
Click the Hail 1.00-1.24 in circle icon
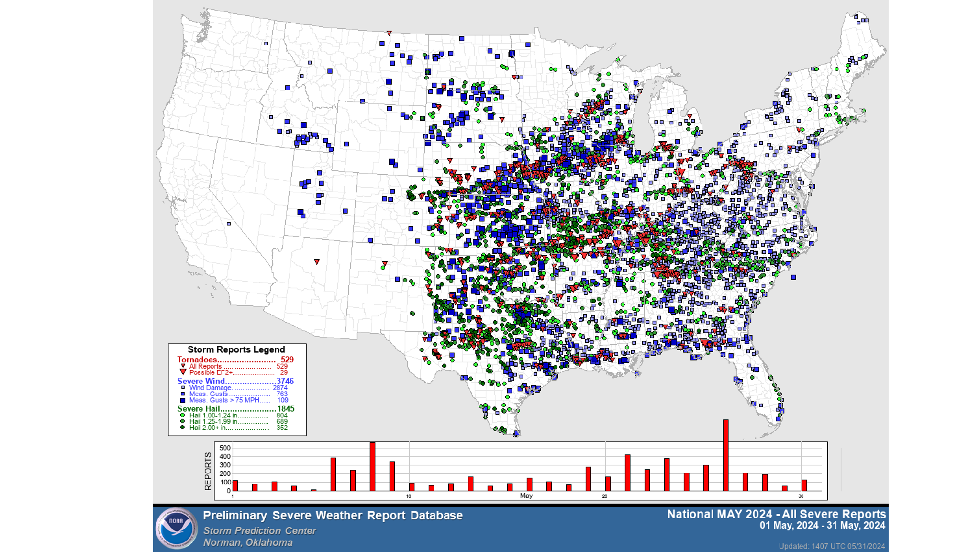[182, 416]
